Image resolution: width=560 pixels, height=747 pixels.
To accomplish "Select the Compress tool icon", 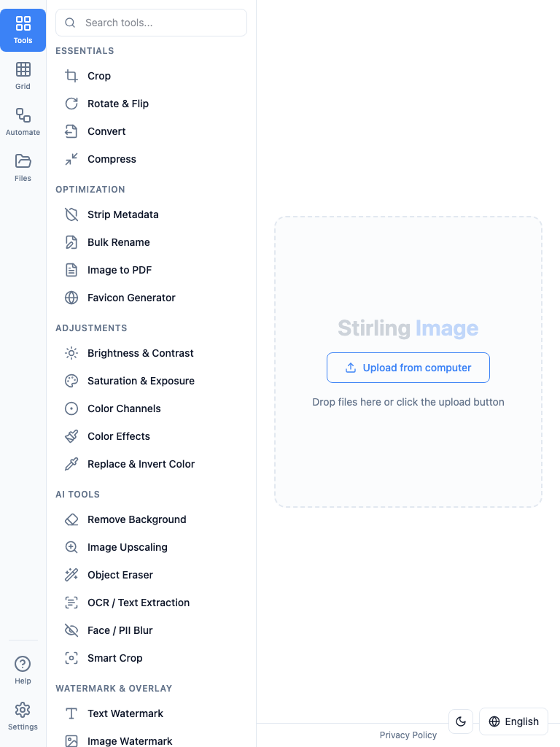I will click(71, 159).
